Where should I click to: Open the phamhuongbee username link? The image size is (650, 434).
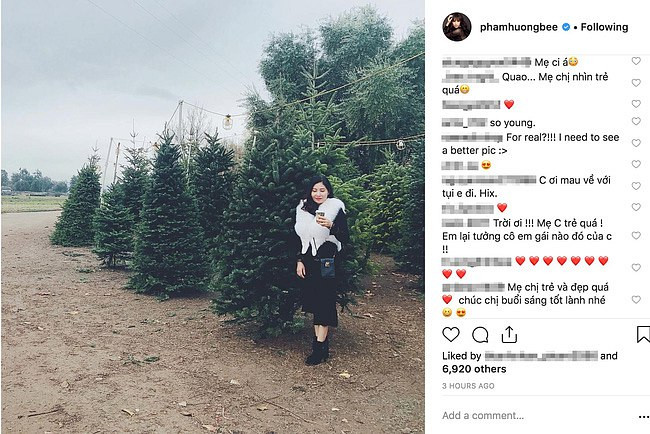click(x=519, y=27)
